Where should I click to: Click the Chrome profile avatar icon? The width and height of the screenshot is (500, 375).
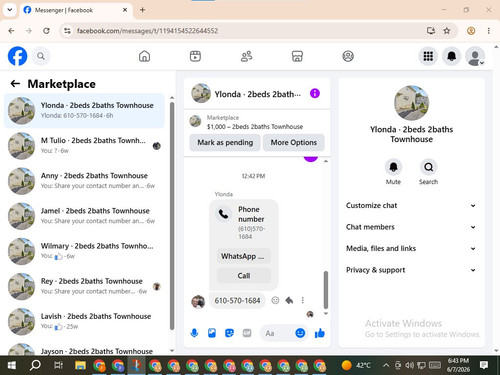point(471,31)
